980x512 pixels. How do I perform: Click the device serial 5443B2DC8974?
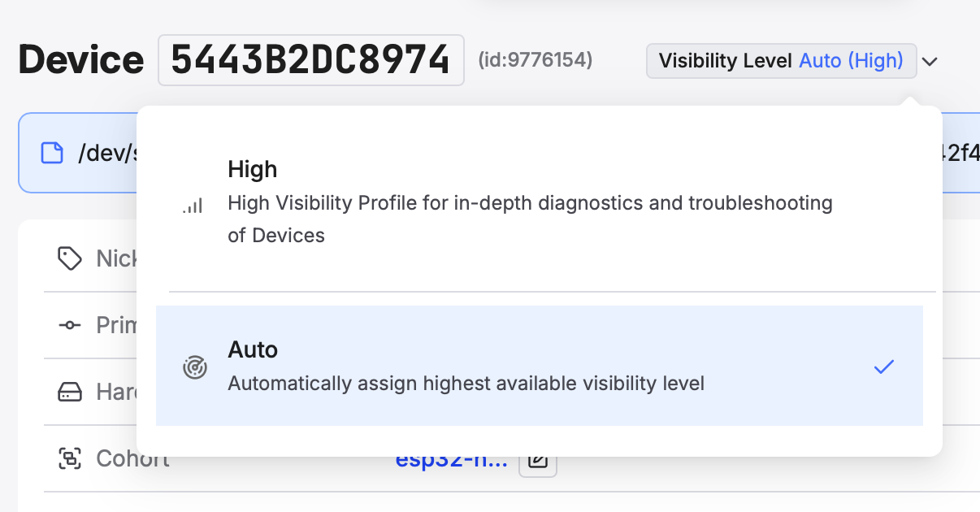point(311,59)
